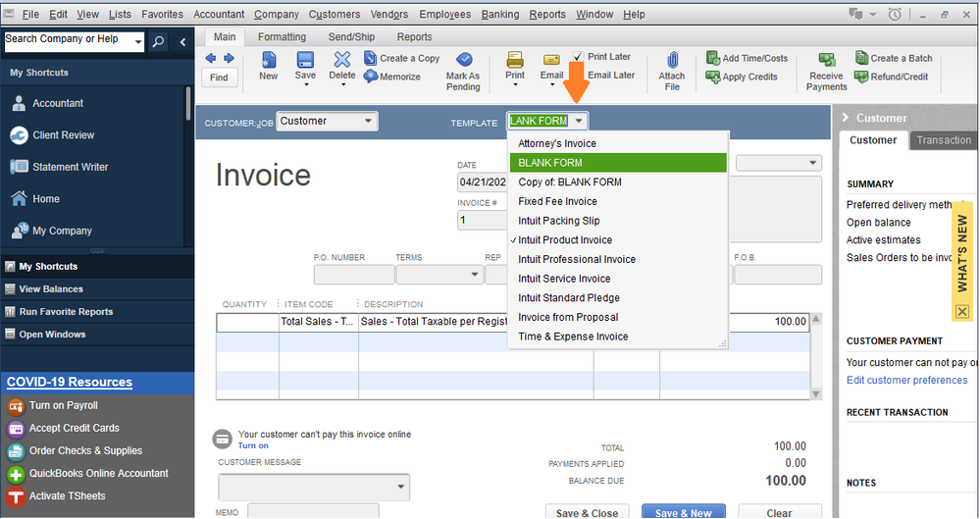Image resolution: width=980 pixels, height=519 pixels.
Task: Create a New invoice icon
Action: (x=268, y=60)
